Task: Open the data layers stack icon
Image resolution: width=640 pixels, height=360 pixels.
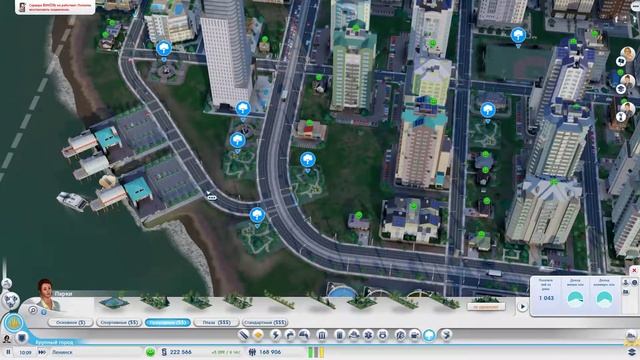Action: tap(631, 351)
